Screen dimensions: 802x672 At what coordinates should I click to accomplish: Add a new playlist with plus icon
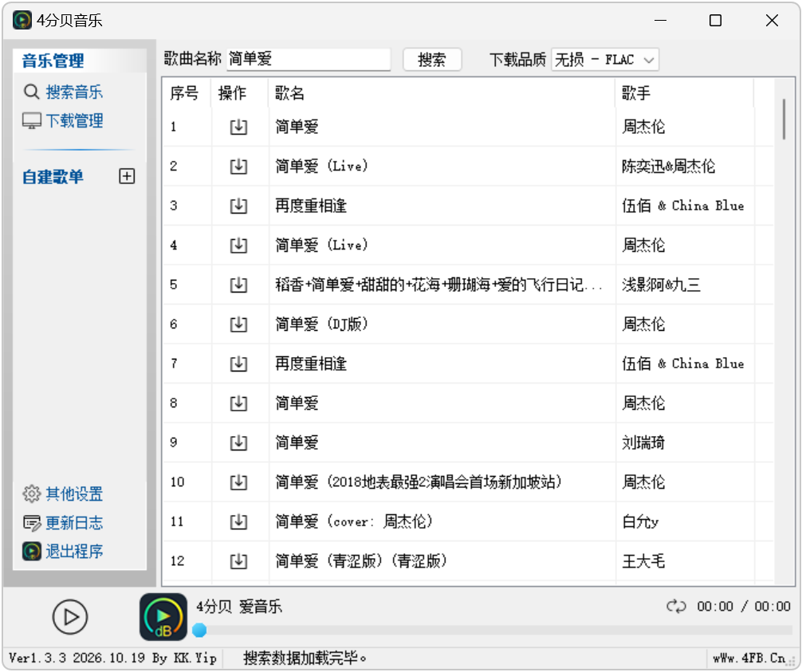click(x=127, y=176)
